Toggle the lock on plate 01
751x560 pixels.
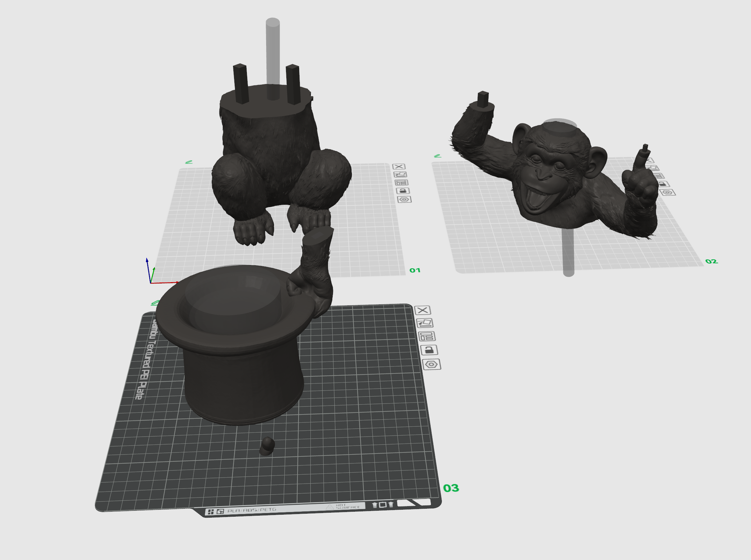403,191
